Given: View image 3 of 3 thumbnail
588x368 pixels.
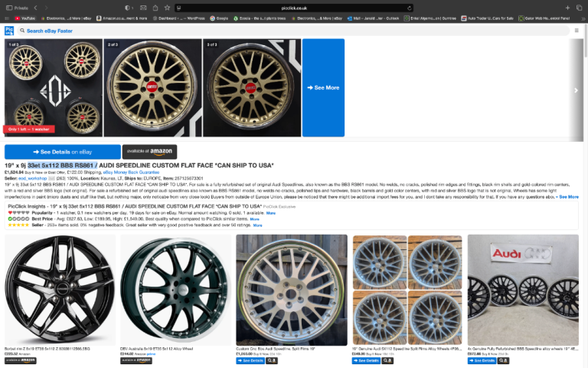Looking at the screenshot, I should coord(252,87).
